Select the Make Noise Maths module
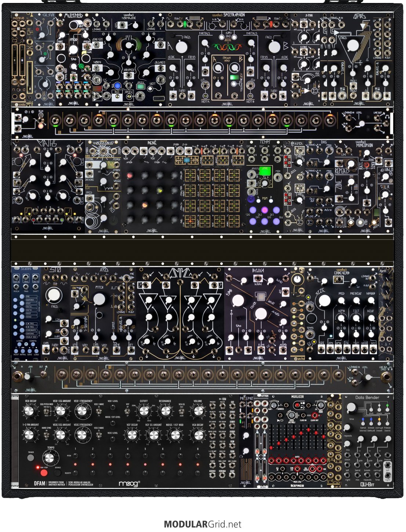406x532 pixels. pyautogui.click(x=48, y=186)
